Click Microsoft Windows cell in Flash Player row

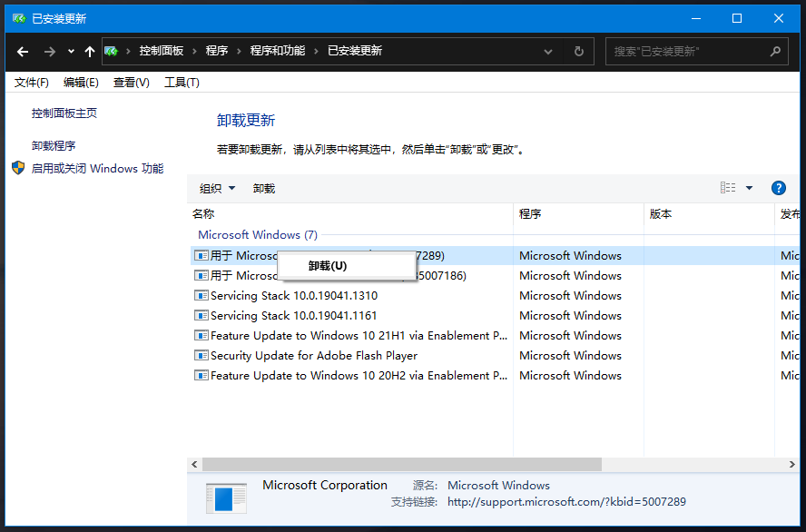(570, 356)
